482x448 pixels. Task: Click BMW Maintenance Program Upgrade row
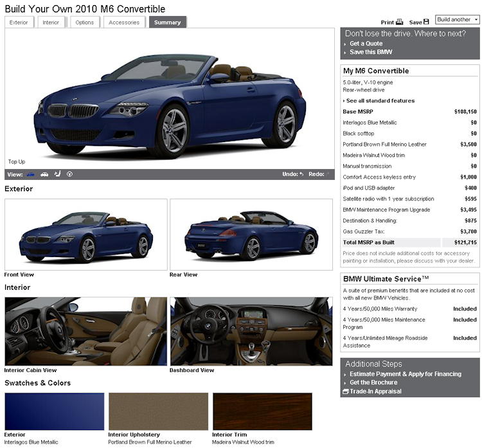410,210
